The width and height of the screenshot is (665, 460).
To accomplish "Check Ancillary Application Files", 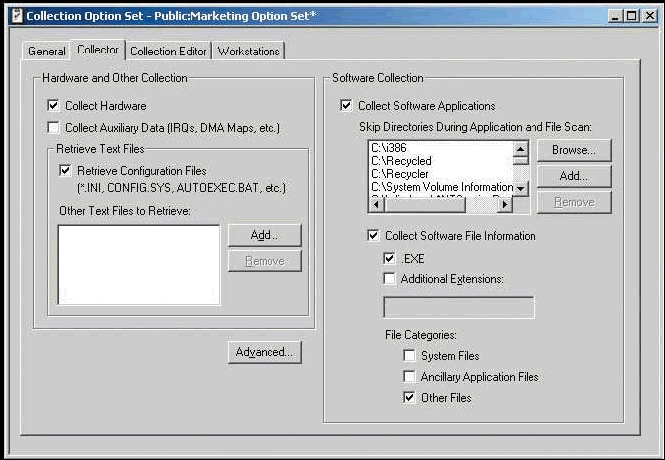I will 409,376.
